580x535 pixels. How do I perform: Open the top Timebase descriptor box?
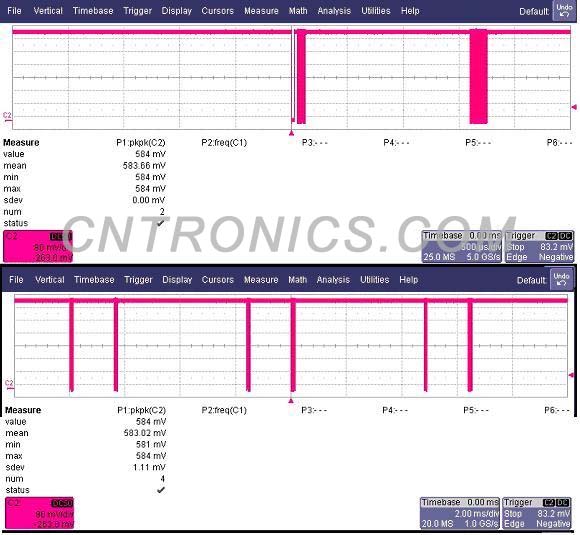tap(462, 246)
